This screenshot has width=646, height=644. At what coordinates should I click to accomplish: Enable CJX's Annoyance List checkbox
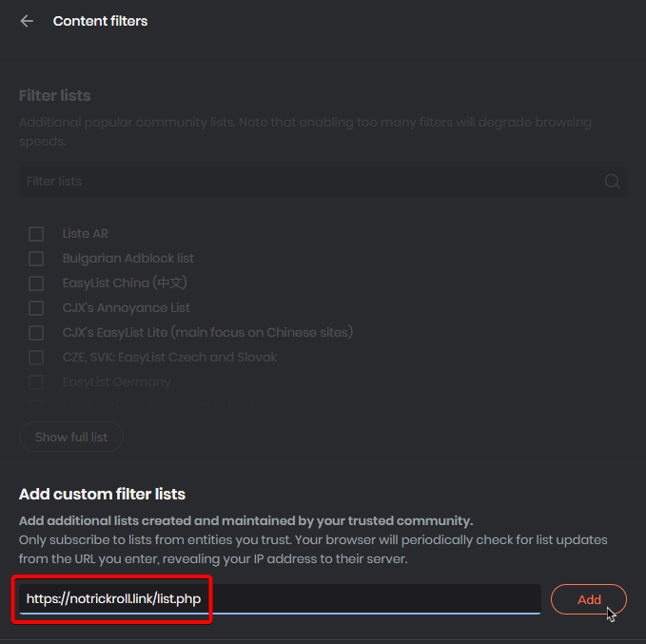36,308
